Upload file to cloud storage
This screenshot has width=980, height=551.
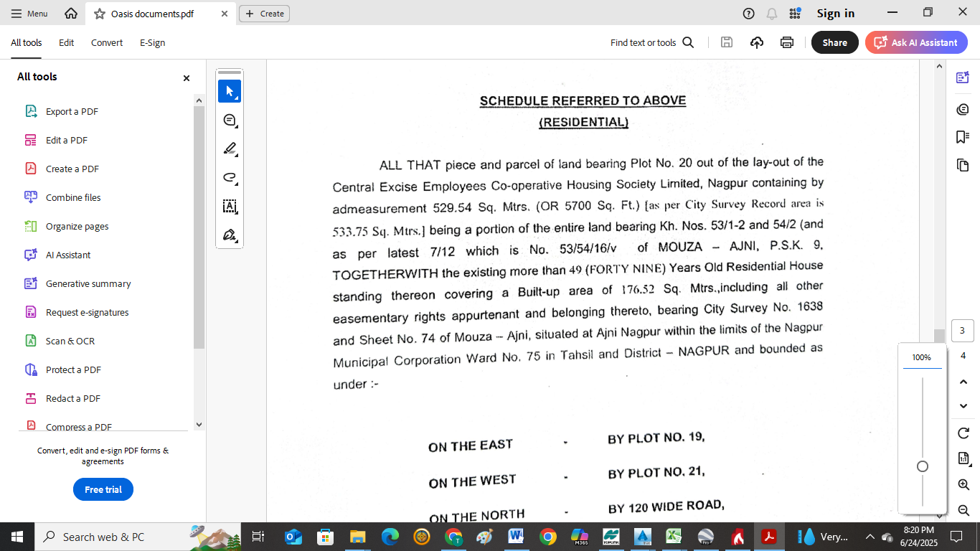pyautogui.click(x=757, y=42)
